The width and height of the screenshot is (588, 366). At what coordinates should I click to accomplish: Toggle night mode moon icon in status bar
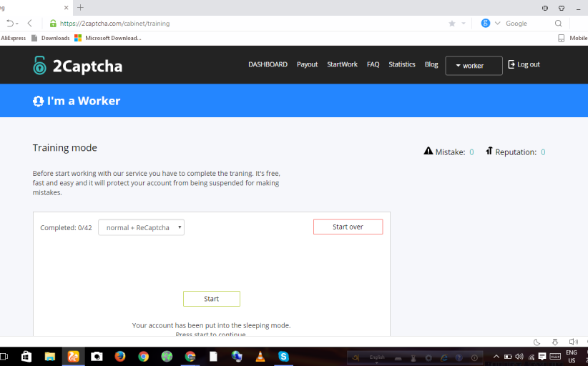click(537, 342)
